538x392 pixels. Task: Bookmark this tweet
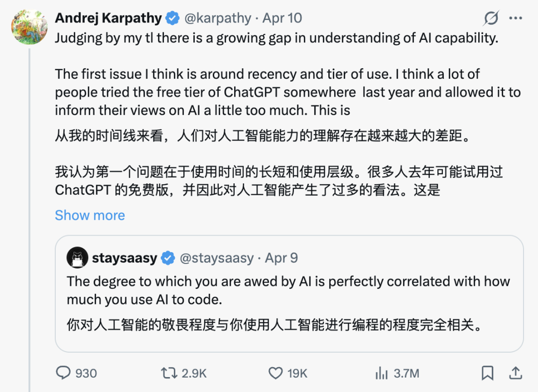[487, 373]
